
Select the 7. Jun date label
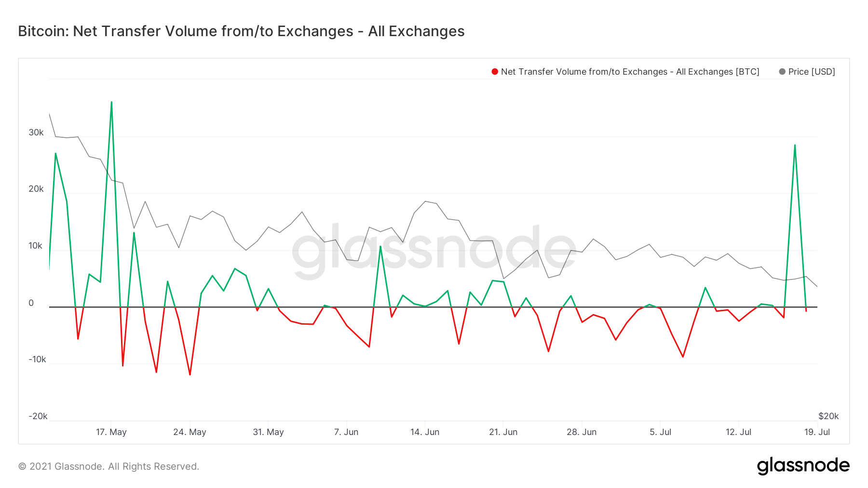tap(346, 432)
